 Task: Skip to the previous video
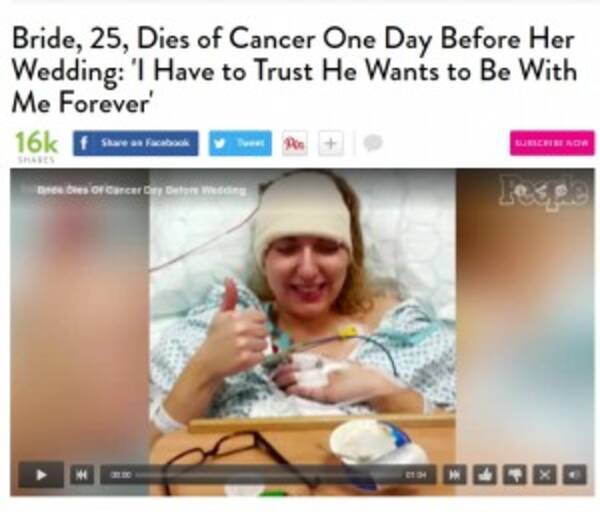pyautogui.click(x=82, y=475)
